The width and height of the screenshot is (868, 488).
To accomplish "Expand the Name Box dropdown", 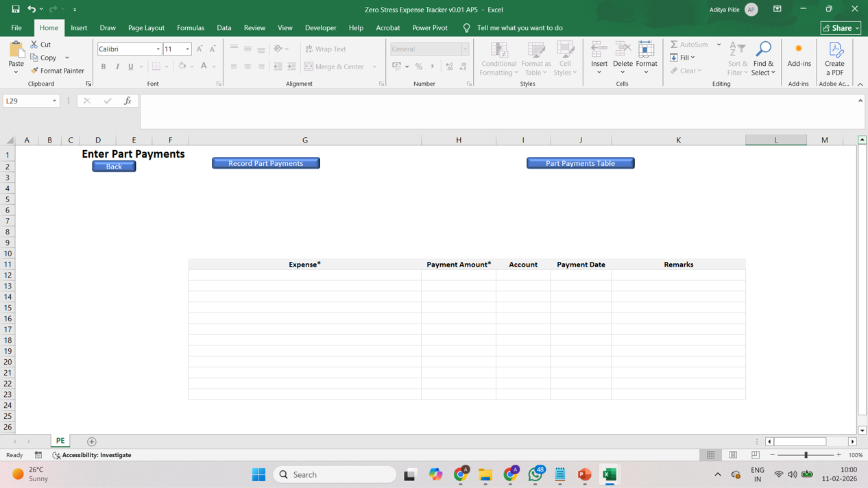I will (54, 101).
